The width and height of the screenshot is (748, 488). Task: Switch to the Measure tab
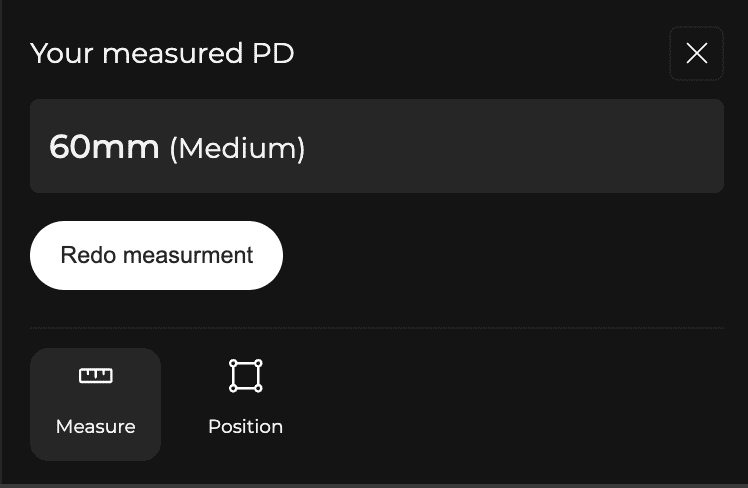[96, 404]
